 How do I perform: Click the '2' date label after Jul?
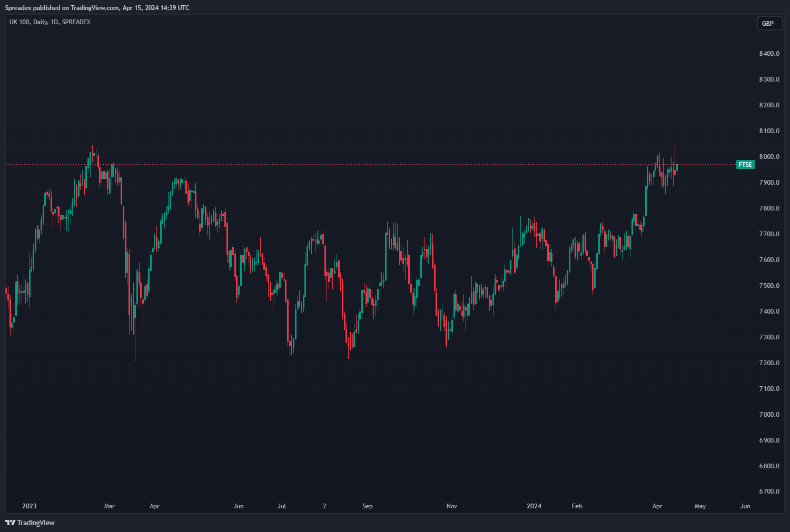324,506
